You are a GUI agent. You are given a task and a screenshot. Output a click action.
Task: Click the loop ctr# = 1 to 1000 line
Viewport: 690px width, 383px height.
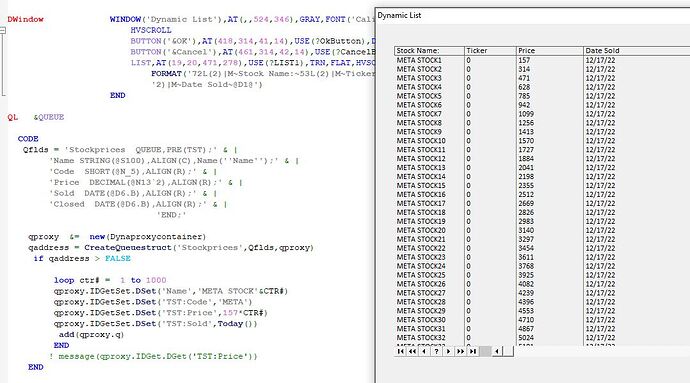point(110,280)
